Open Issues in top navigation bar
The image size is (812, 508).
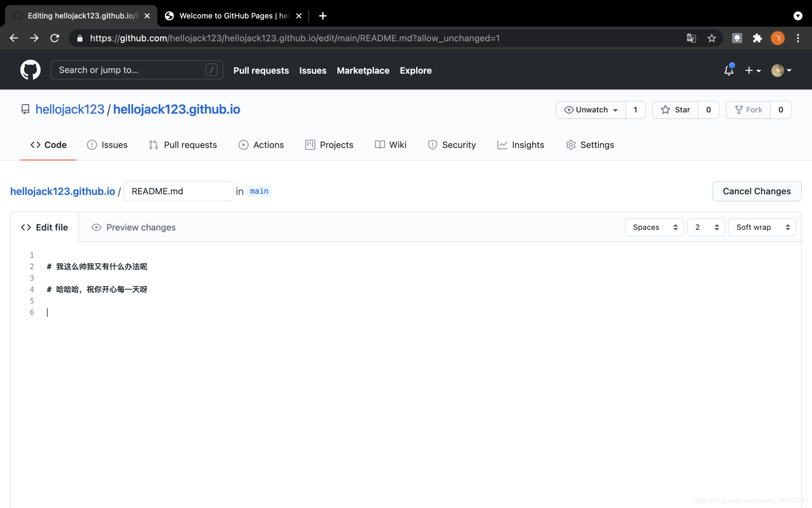click(313, 70)
